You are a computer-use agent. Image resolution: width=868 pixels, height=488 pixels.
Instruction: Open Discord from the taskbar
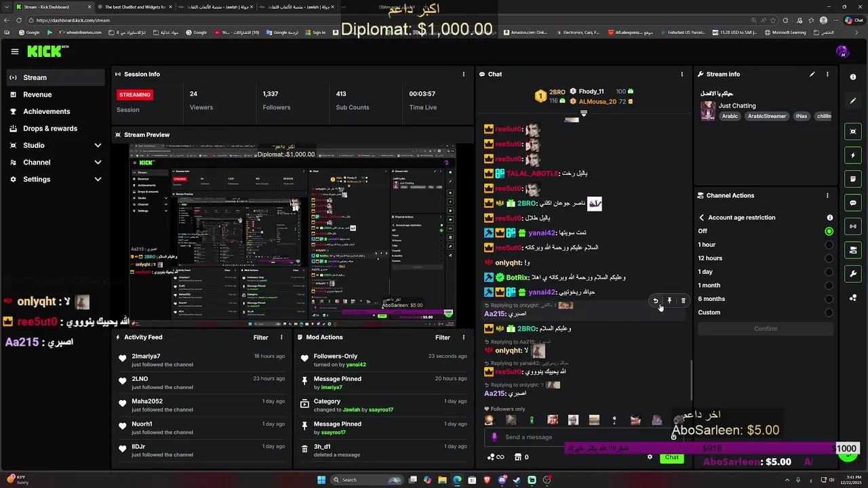click(502, 480)
